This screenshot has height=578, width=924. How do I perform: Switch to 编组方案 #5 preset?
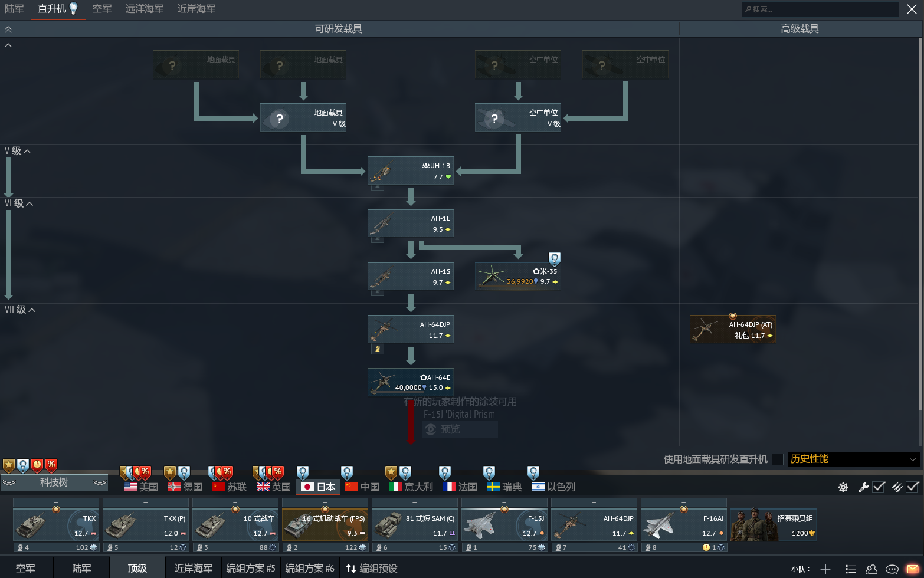[x=251, y=569]
